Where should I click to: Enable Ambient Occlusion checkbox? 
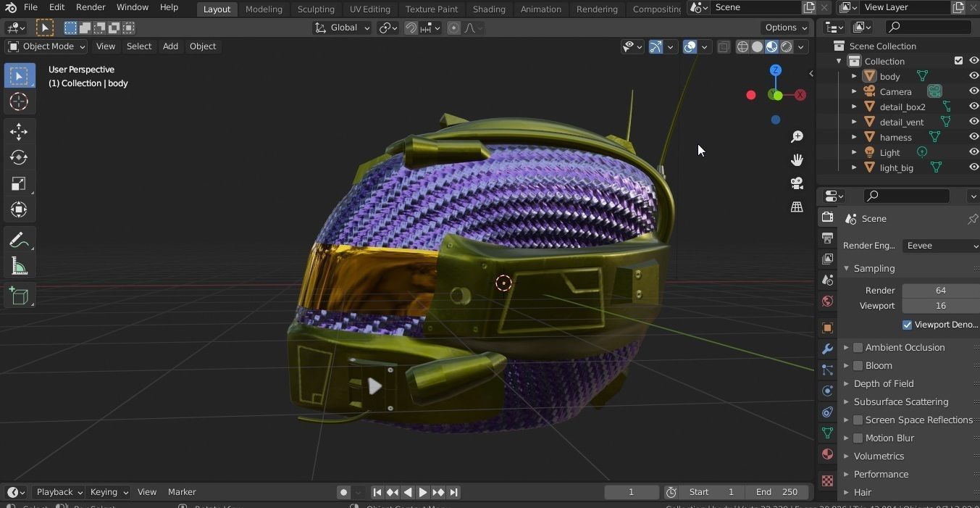point(858,347)
